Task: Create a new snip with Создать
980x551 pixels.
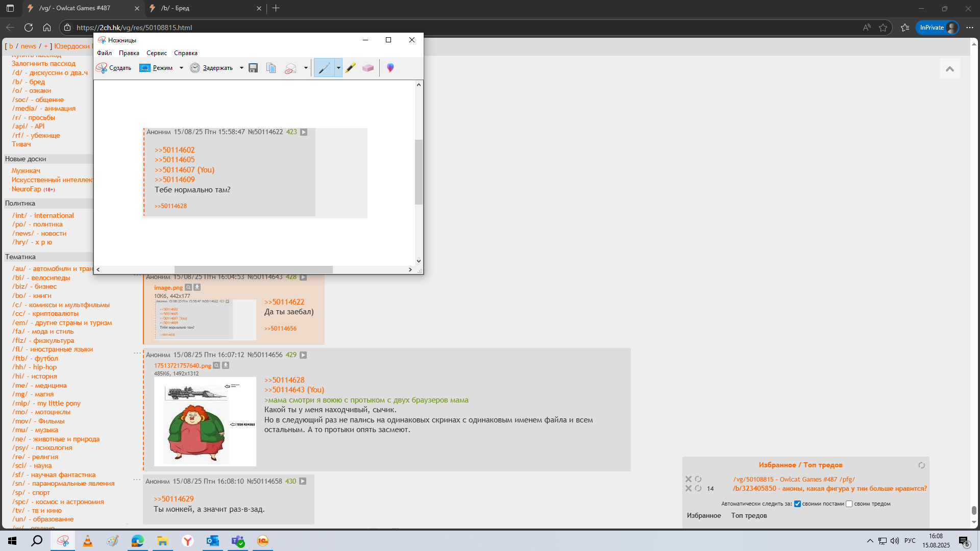Action: coord(114,68)
